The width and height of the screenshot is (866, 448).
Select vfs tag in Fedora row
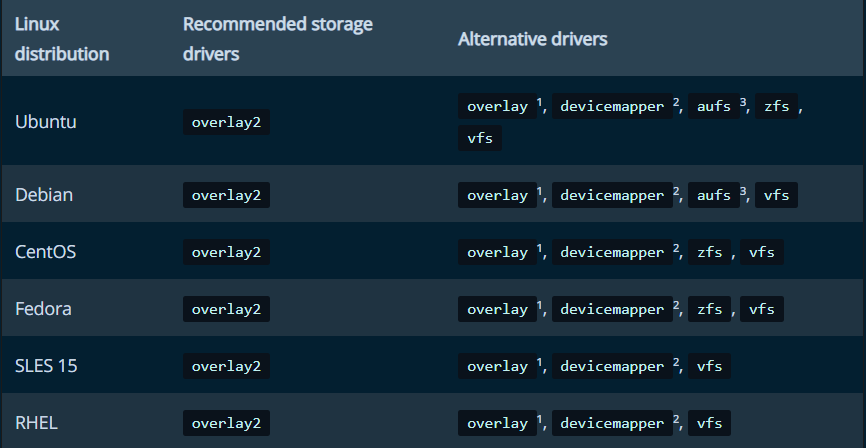[x=761, y=309]
